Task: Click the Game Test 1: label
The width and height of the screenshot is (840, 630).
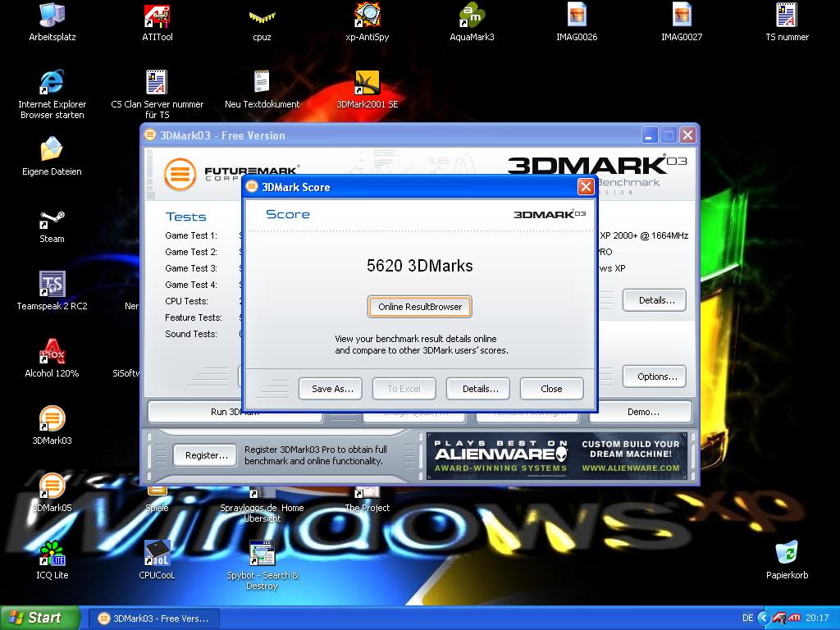Action: (191, 235)
